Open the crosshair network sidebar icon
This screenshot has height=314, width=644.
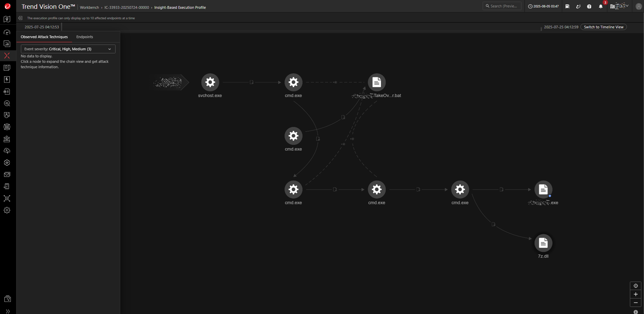pos(7,198)
